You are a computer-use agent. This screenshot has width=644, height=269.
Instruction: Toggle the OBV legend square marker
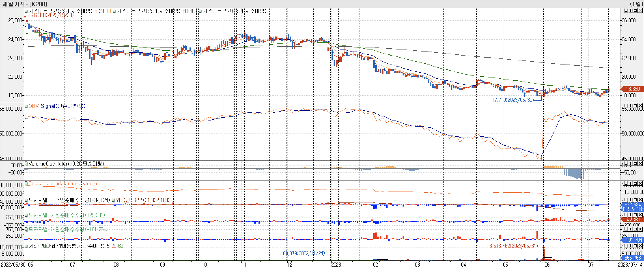(26, 106)
